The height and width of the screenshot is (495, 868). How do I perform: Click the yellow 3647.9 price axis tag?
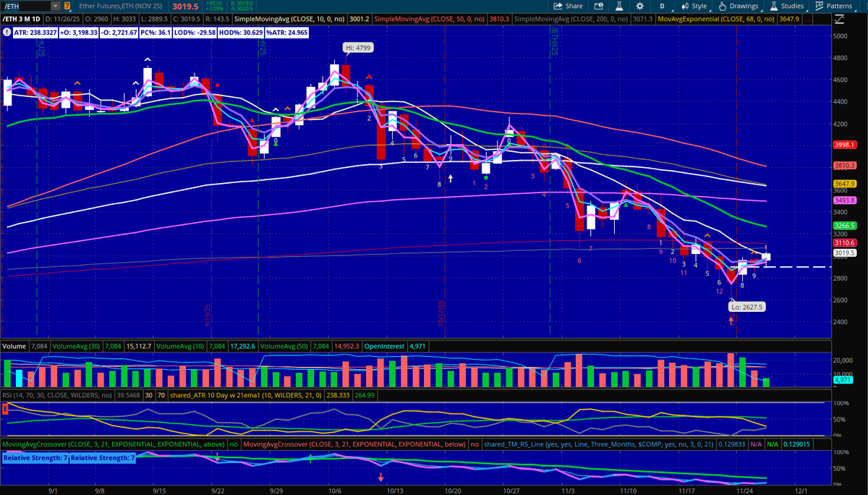point(846,184)
